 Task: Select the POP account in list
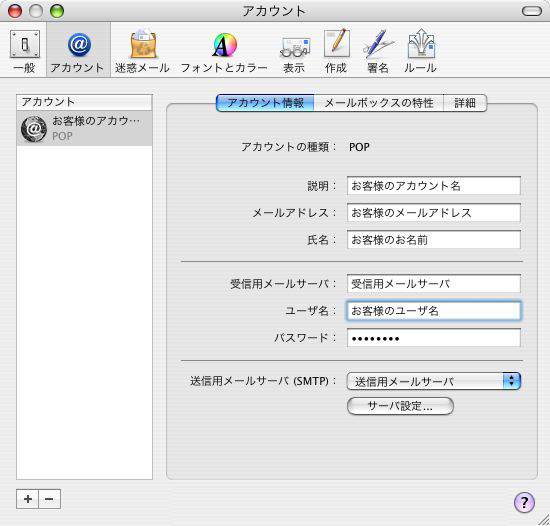coord(84,128)
